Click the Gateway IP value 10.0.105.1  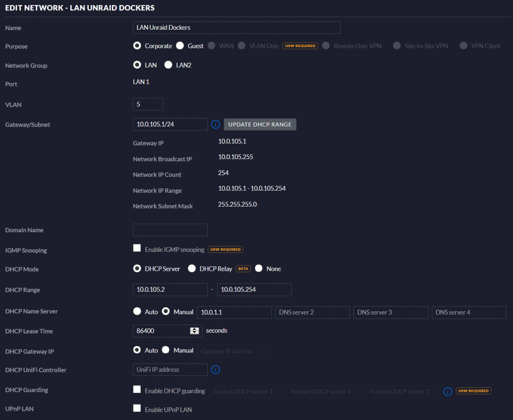point(232,142)
